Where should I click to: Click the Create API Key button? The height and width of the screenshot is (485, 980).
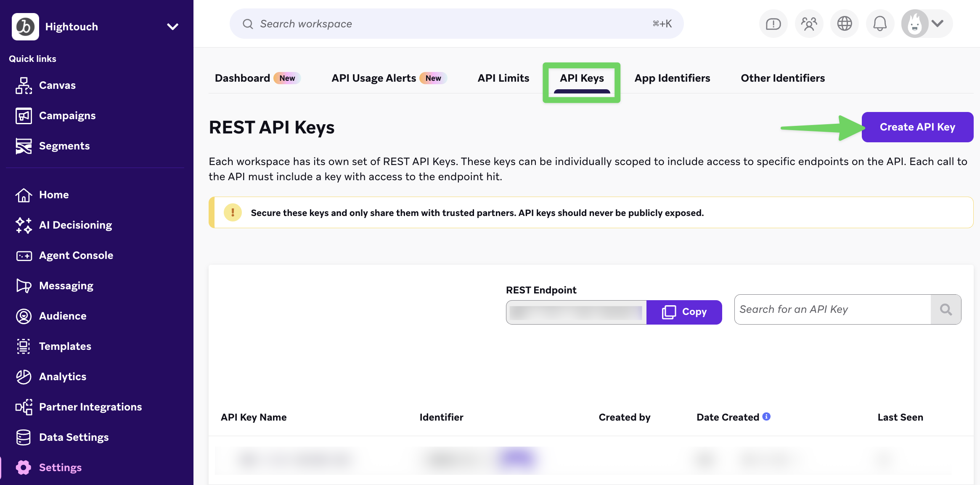point(917,127)
